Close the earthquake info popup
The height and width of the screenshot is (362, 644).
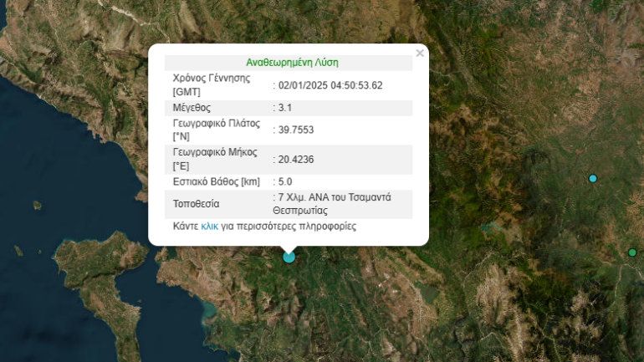tap(420, 54)
